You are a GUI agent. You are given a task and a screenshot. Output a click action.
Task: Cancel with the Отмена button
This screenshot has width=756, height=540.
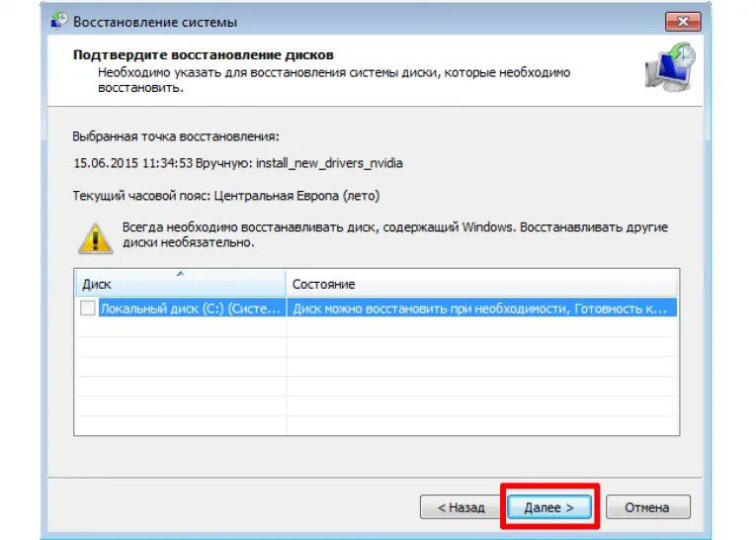click(648, 507)
